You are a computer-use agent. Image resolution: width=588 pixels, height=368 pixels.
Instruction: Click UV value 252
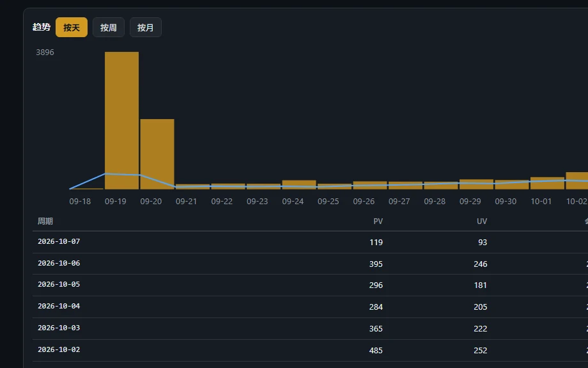(481, 350)
